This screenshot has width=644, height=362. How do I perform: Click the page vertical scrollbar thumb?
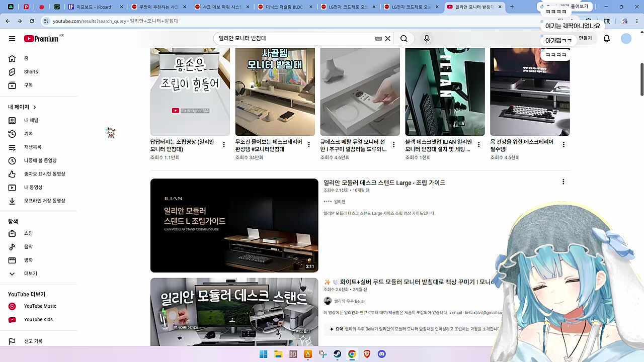point(641,79)
